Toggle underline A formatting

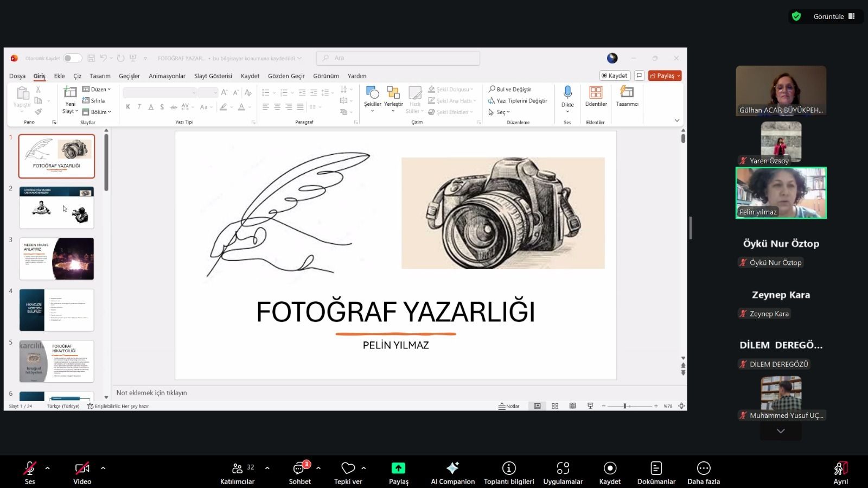pos(151,107)
